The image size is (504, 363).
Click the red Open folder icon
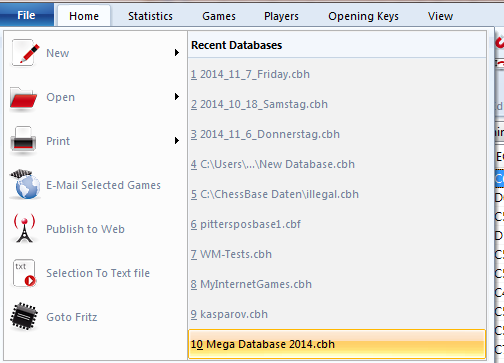coord(23,98)
